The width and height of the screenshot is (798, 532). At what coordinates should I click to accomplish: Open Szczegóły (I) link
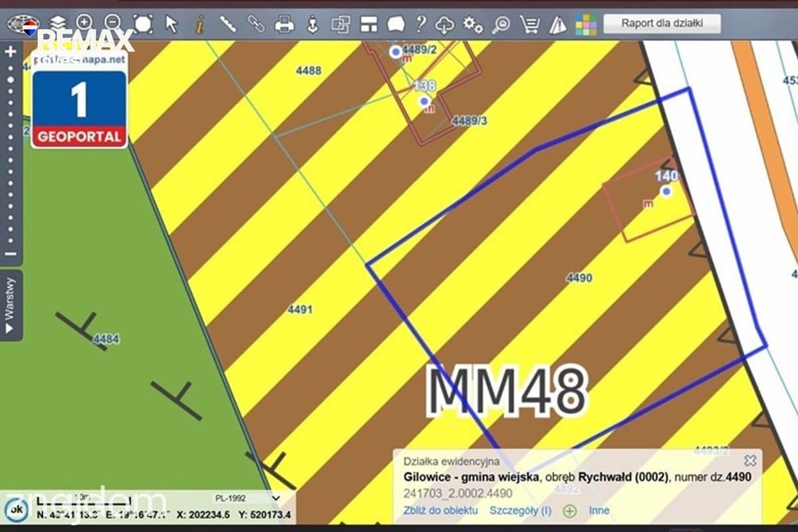[x=520, y=510]
